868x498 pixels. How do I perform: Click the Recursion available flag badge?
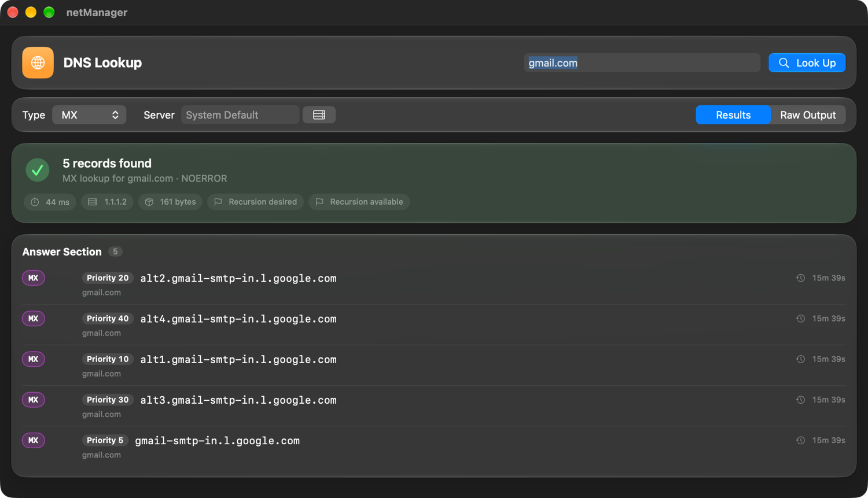(x=359, y=202)
